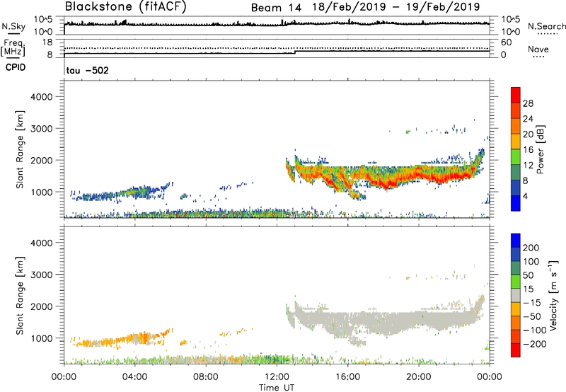Viewport: 566px width, 392px height.
Task: Click the '04:00' time axis label
Action: coord(134,377)
